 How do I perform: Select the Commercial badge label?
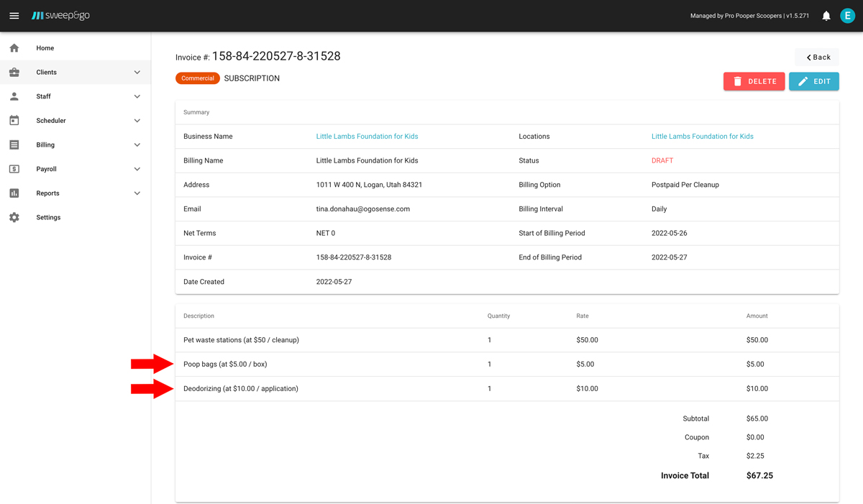(197, 78)
